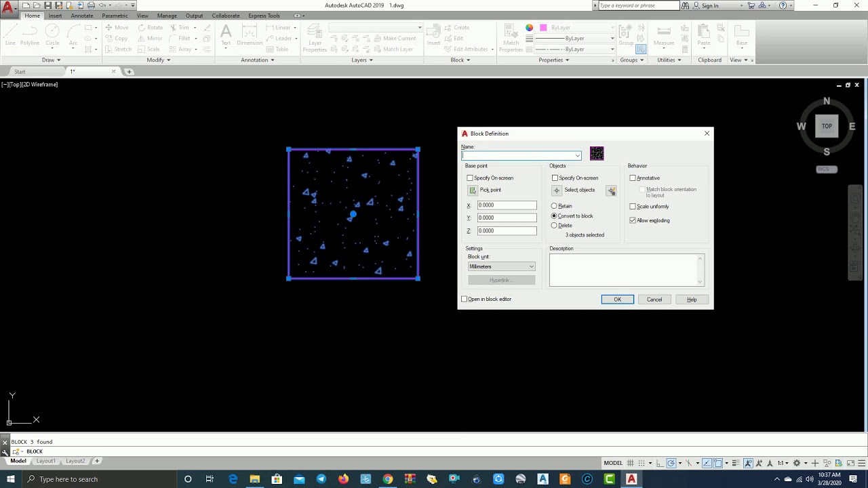
Task: Open the annotation scale 1:1 dropdown
Action: (x=784, y=463)
